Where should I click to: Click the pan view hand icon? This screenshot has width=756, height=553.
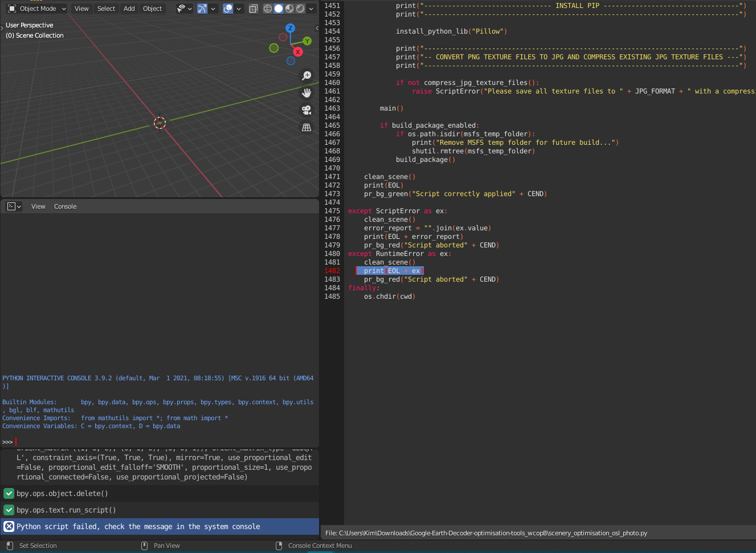point(307,93)
